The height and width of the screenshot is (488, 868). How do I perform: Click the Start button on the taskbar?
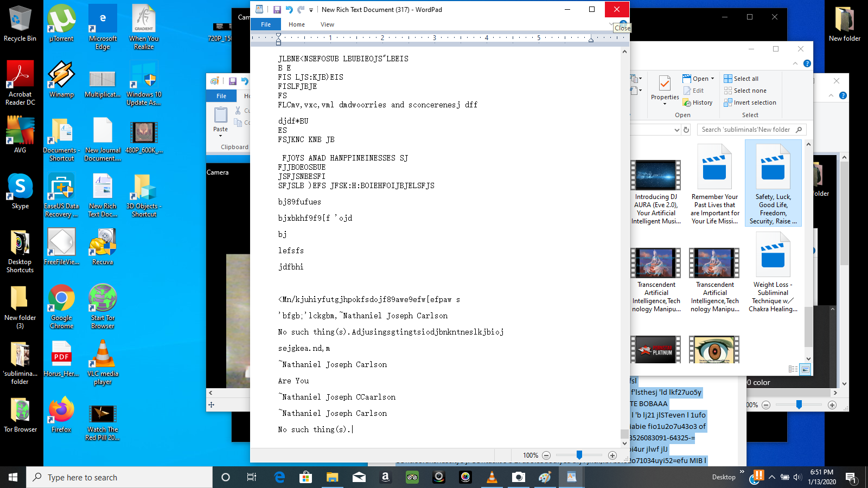tap(13, 477)
